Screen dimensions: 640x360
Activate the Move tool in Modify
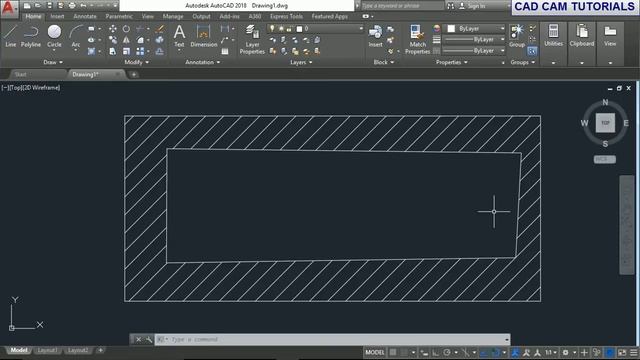click(x=113, y=29)
